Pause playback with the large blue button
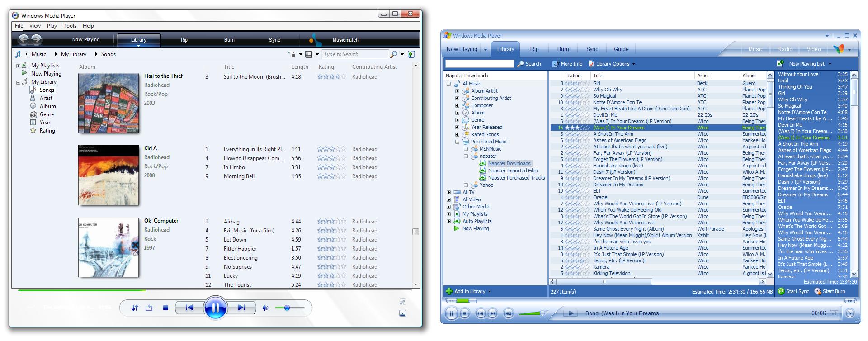 point(215,308)
